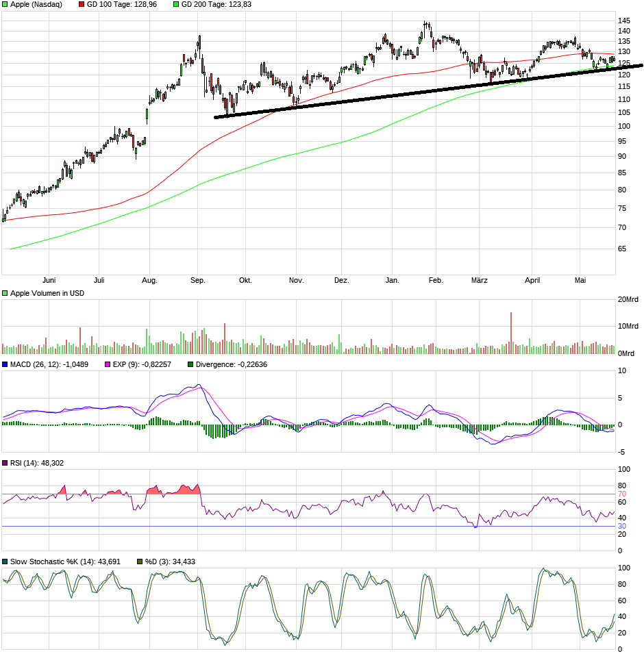
Task: Toggle the GD 200 Tage moving average display
Action: point(175,5)
